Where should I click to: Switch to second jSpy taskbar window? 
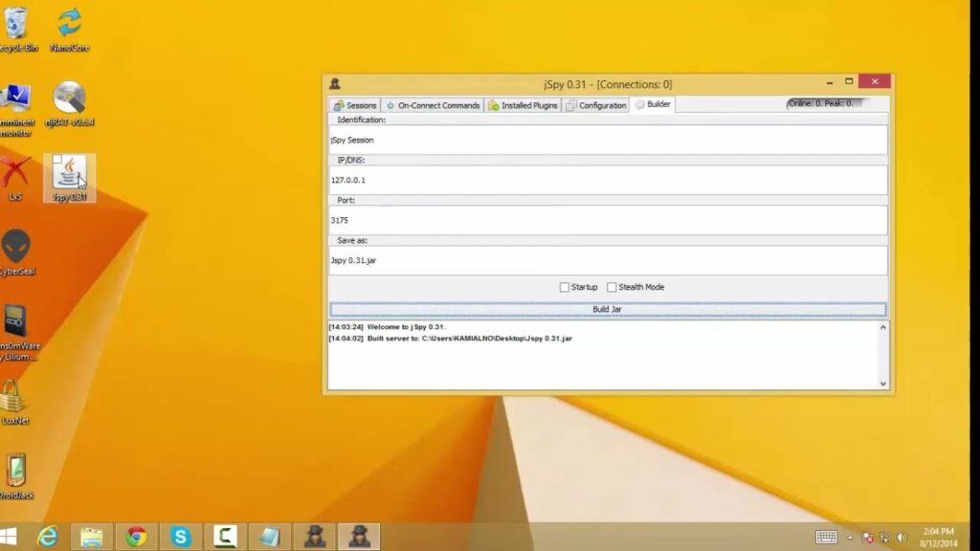(x=360, y=537)
